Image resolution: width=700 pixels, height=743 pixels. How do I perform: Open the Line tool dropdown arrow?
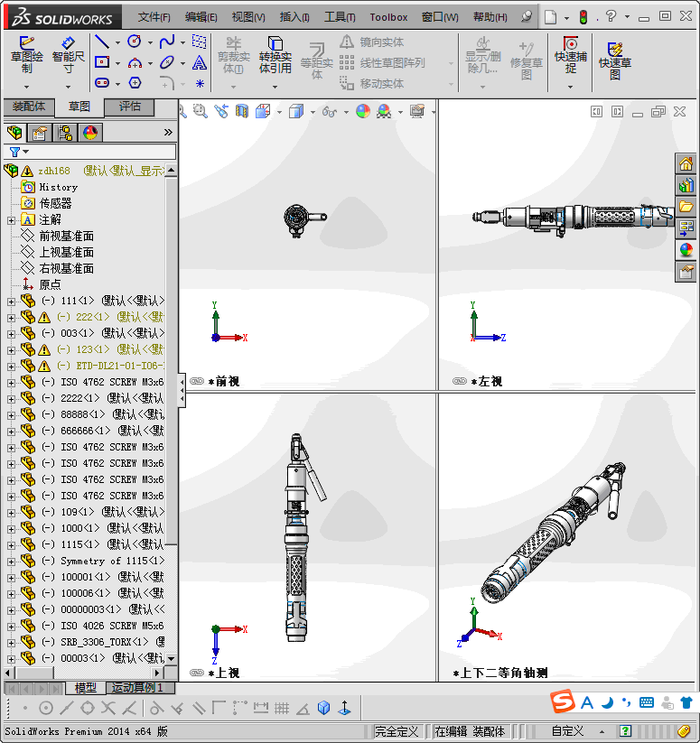117,42
